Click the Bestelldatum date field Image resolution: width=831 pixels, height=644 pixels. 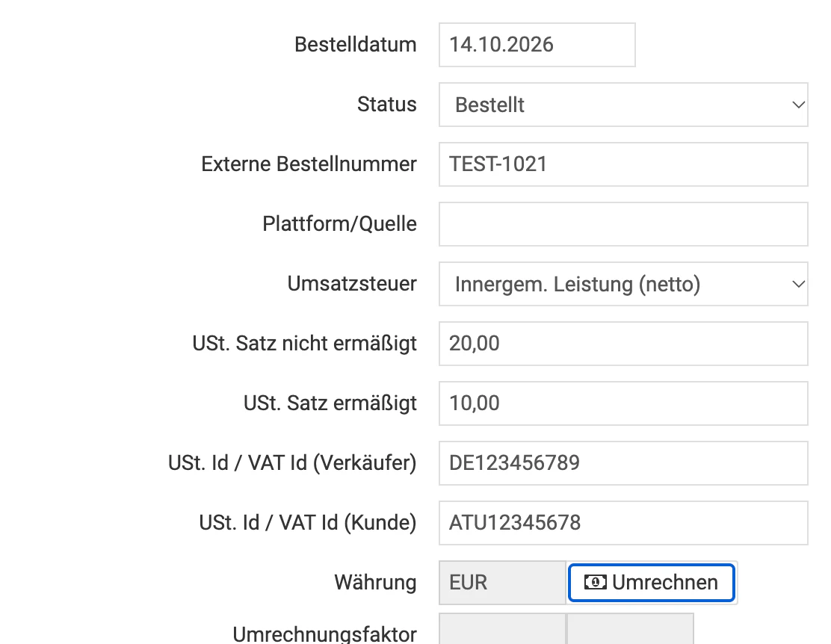coord(537,45)
